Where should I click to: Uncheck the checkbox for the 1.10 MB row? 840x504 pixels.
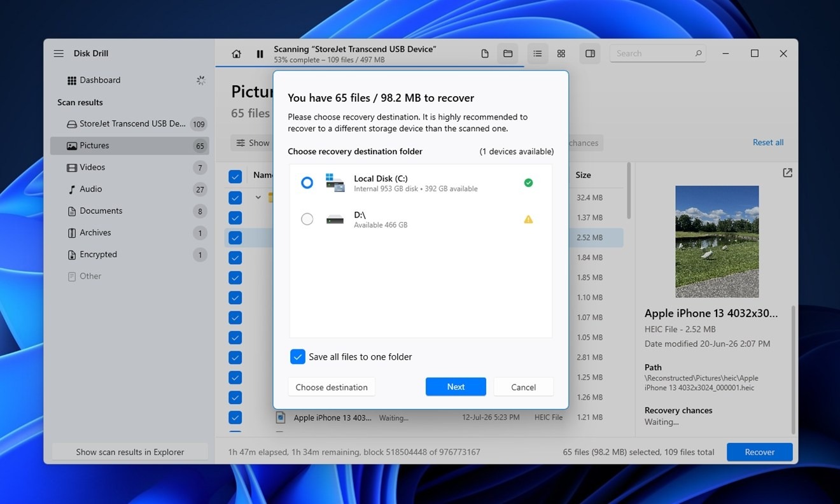tap(235, 297)
